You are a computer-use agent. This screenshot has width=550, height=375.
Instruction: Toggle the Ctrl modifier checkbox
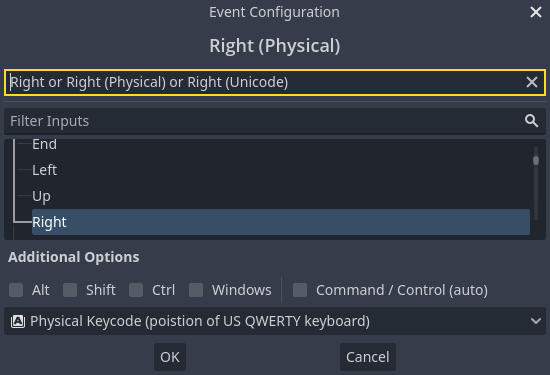pos(136,290)
